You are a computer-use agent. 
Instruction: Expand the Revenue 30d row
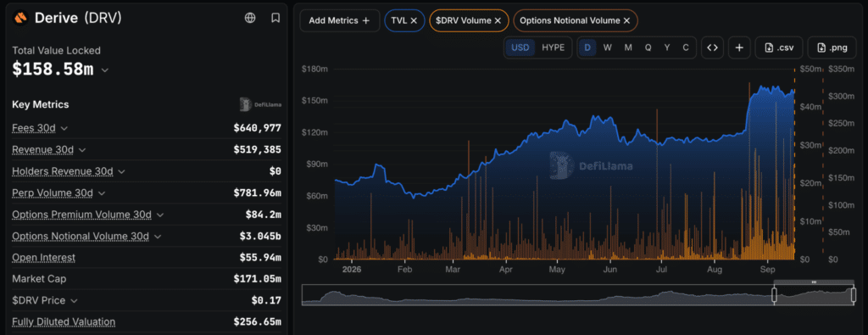click(x=82, y=150)
